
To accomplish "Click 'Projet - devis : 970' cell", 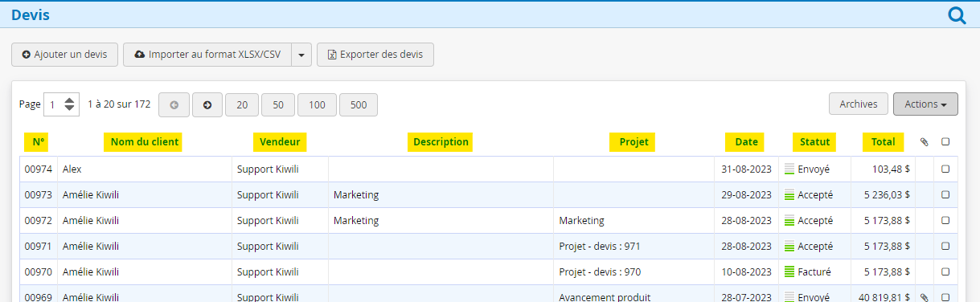I will tap(600, 272).
